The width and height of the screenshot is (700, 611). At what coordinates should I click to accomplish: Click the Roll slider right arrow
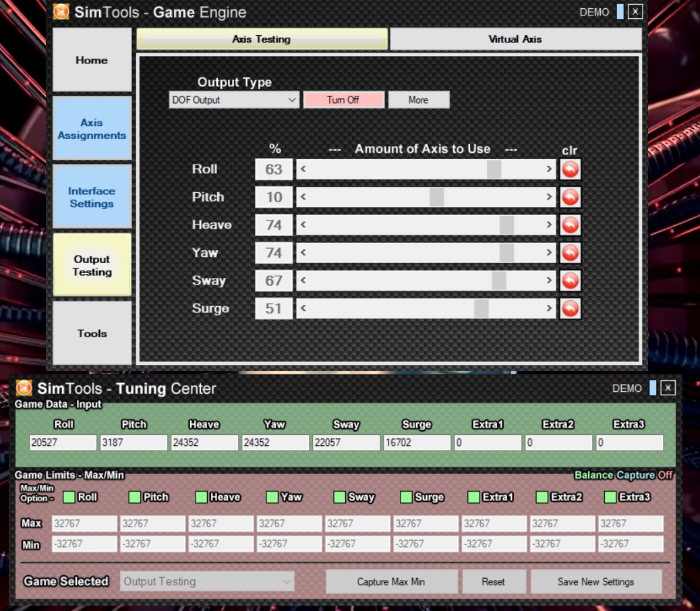pos(550,169)
